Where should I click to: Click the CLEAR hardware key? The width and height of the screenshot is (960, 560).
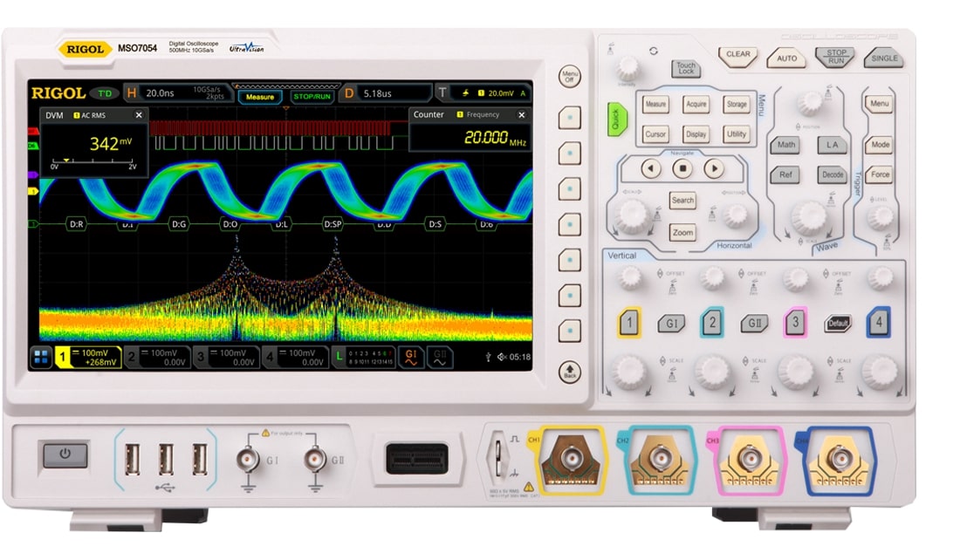737,55
